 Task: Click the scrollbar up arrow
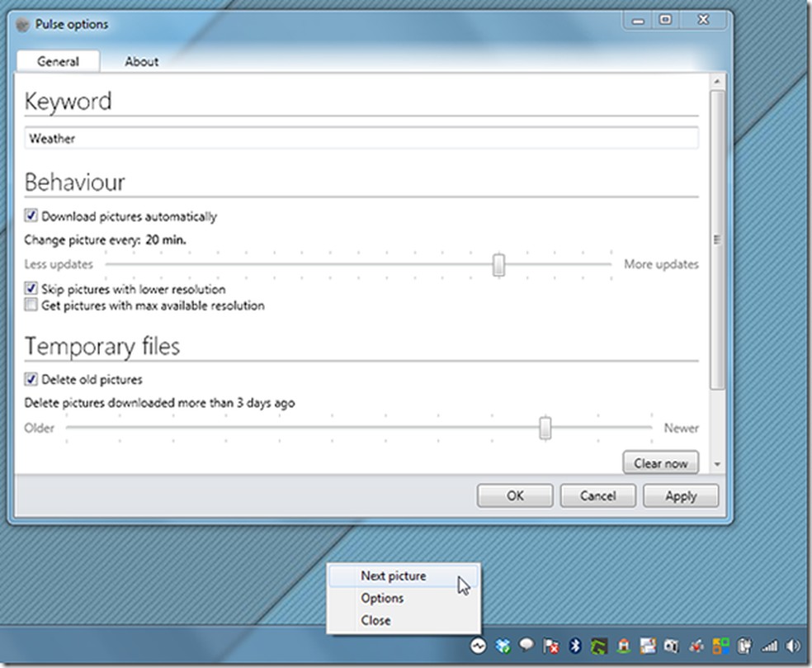click(x=717, y=82)
